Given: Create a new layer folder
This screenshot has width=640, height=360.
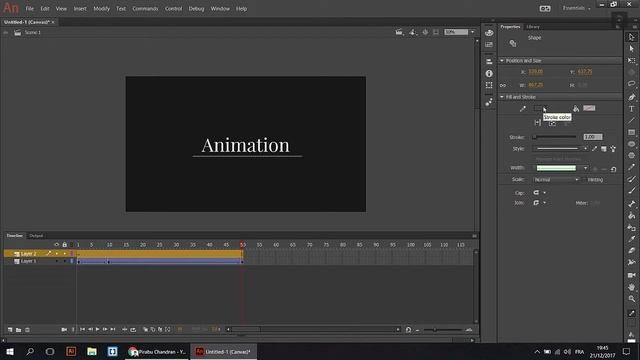Looking at the screenshot, I should 18,329.
